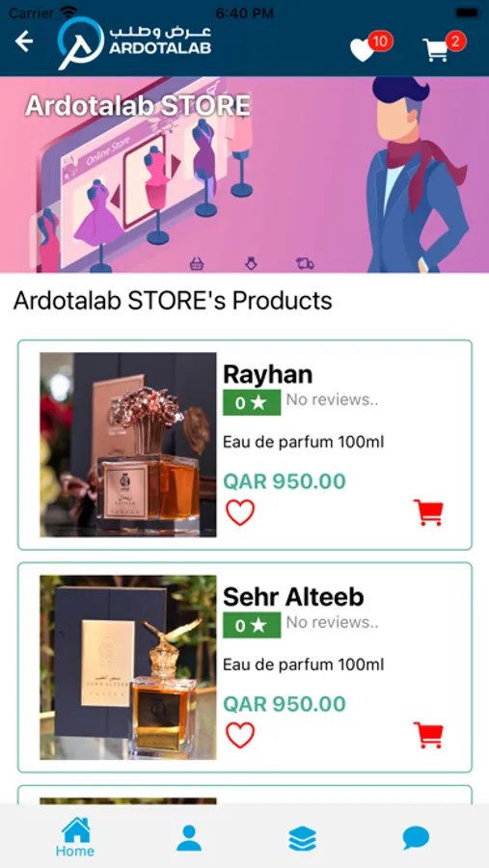Viewport: 489px width, 868px height.
Task: Open the Rayhan product title
Action: [267, 375]
